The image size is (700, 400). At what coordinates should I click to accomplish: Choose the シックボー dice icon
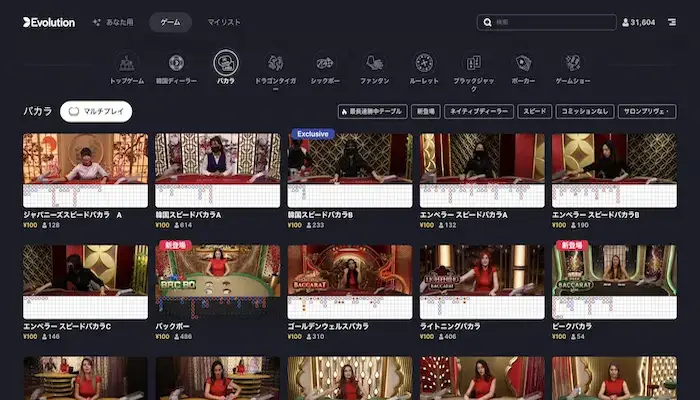(325, 63)
